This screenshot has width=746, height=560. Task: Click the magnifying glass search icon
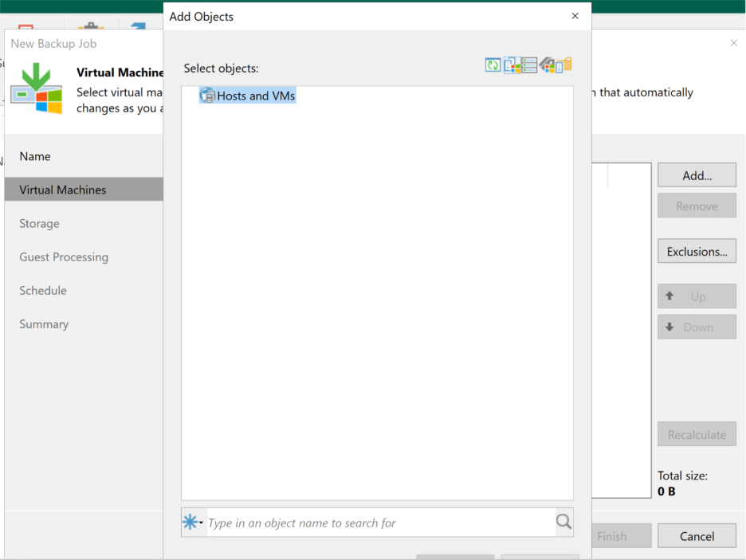point(563,523)
